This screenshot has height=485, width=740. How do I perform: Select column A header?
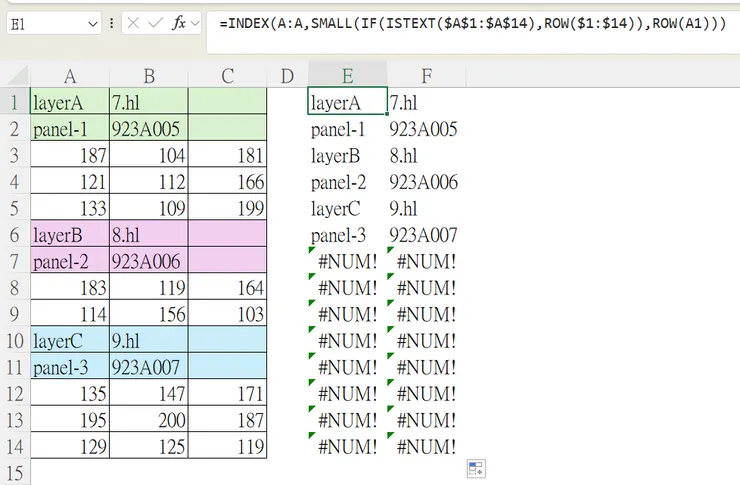point(70,76)
